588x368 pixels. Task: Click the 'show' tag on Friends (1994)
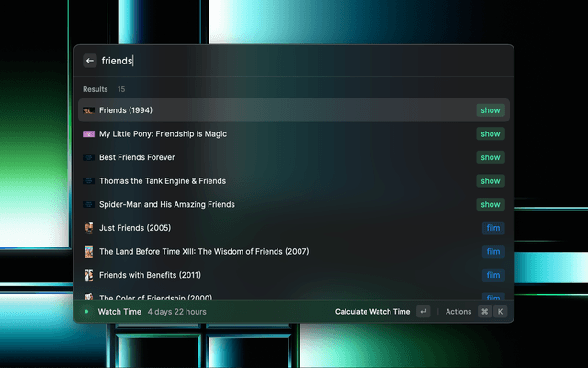(491, 110)
